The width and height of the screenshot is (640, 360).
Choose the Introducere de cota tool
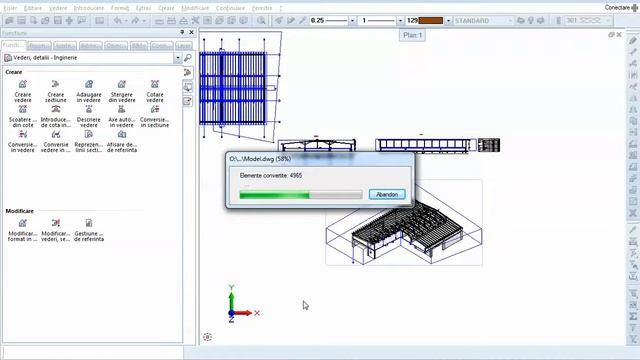pyautogui.click(x=56, y=116)
